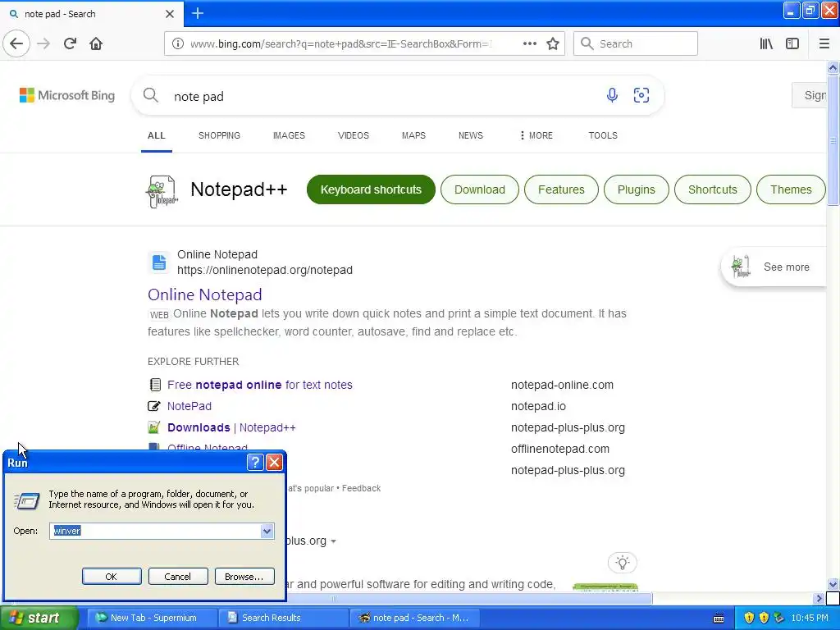
Task: Bookmark this page with the star
Action: [x=553, y=43]
